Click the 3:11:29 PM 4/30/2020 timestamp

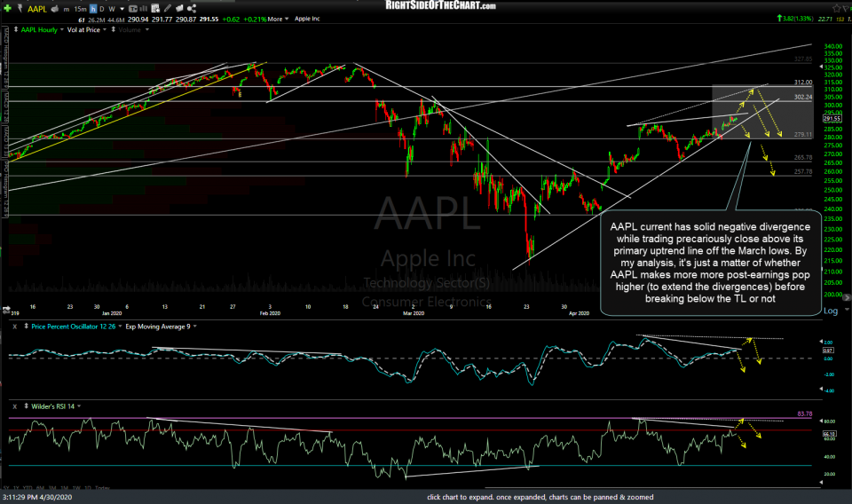pos(37,497)
